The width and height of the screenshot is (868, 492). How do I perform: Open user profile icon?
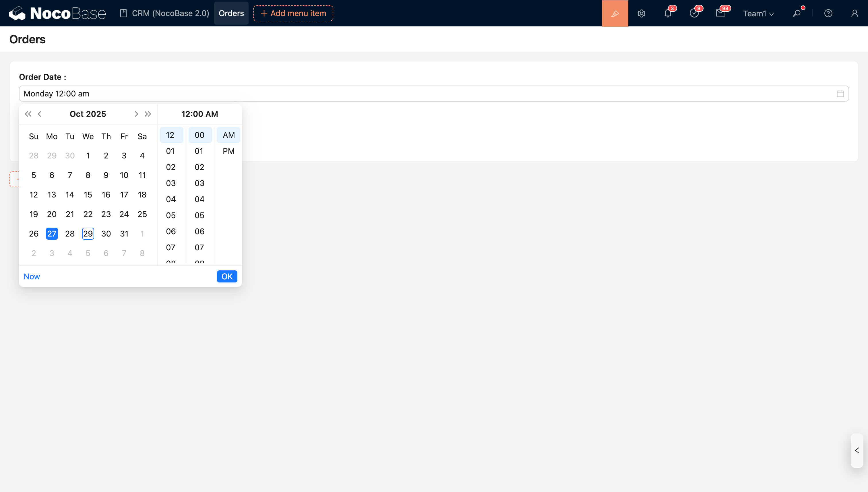(855, 13)
